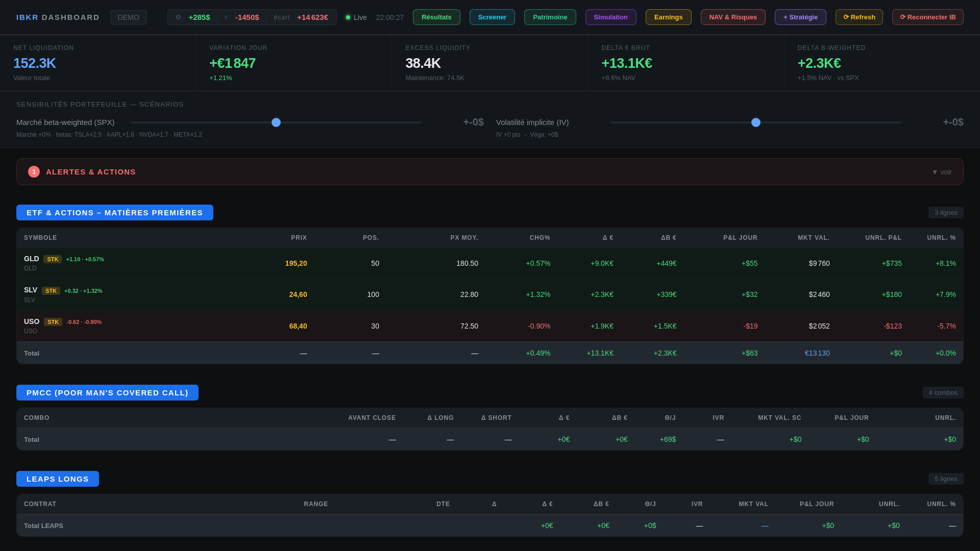Add a new Stratégie

[x=800, y=17]
